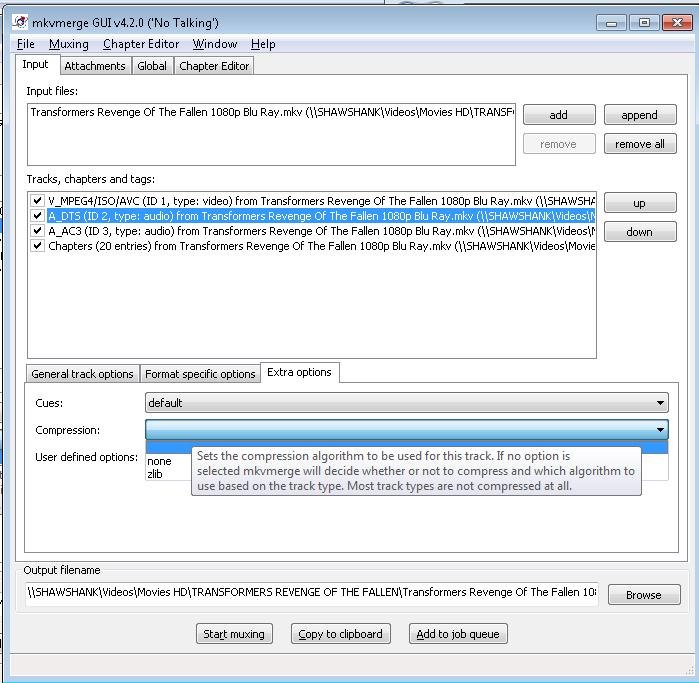Expand the Cues dropdown
Image resolution: width=699 pixels, height=683 pixels.
407,403
